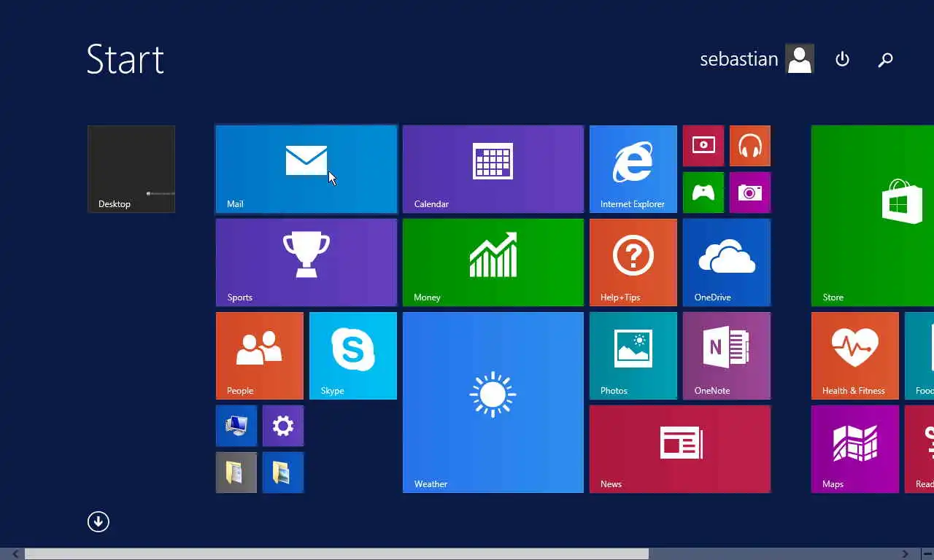Viewport: 934px width, 560px height.
Task: Launch Internet Explorer tile
Action: [x=633, y=169]
